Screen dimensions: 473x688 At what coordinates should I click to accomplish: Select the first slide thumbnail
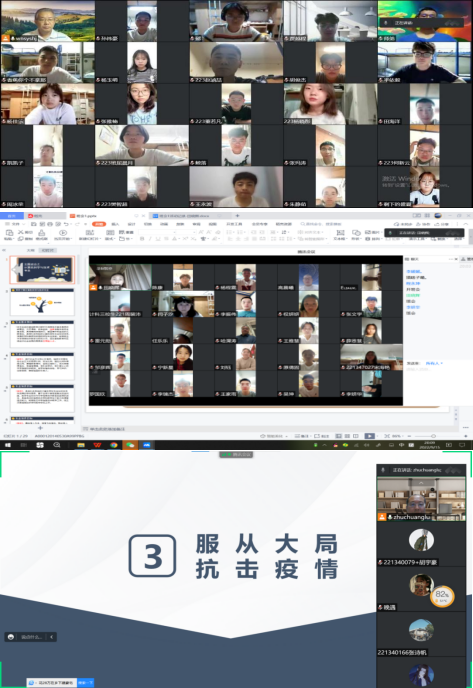(x=43, y=270)
